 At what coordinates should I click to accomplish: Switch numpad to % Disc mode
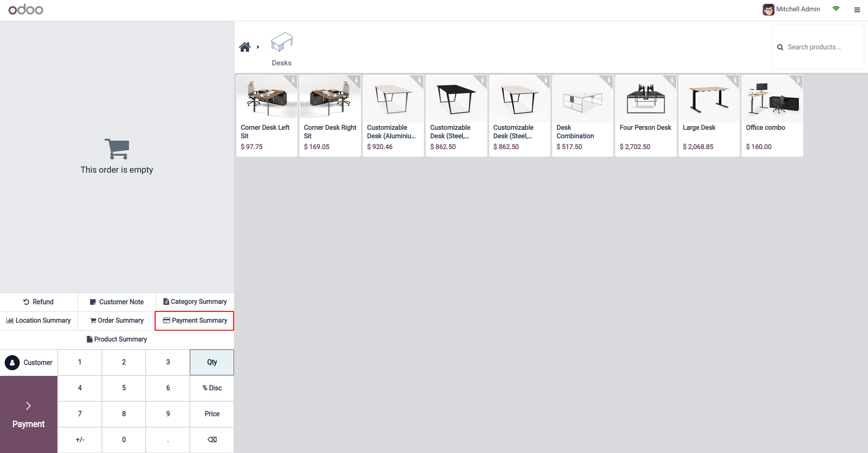[212, 388]
